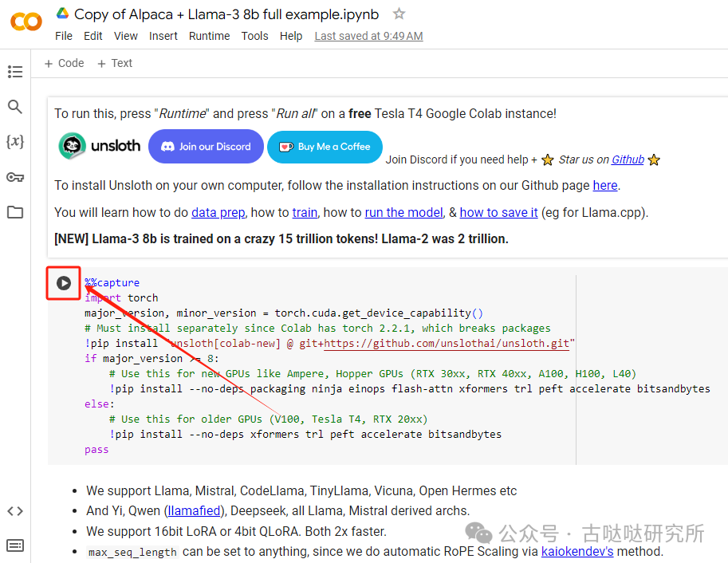Star the notebook with the star icon
This screenshot has height=563, width=728.
click(399, 14)
